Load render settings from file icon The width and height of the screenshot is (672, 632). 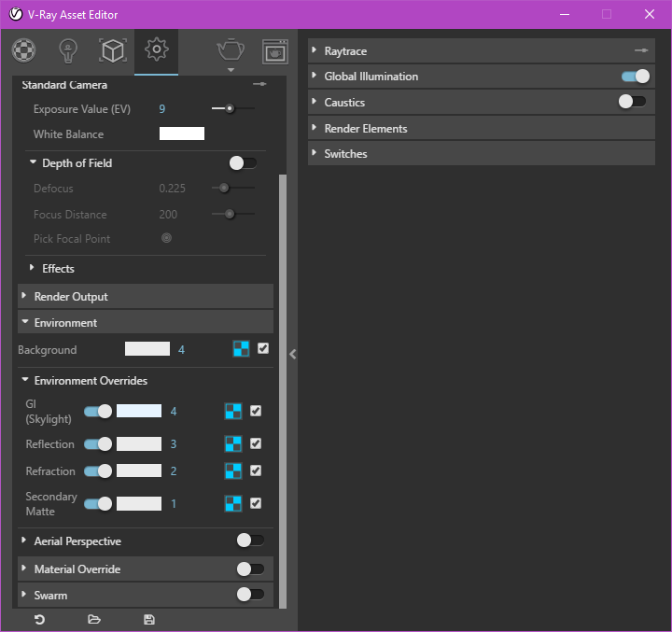point(94,620)
